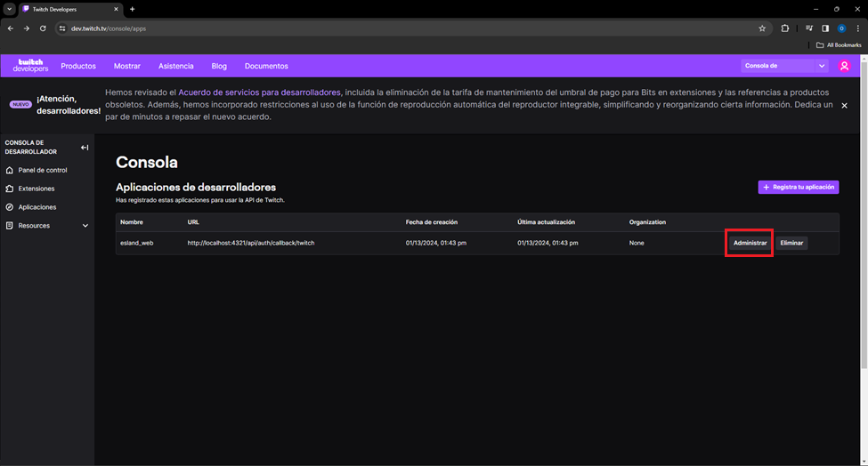
Task: Click Eliminar for esland_web
Action: [791, 243]
